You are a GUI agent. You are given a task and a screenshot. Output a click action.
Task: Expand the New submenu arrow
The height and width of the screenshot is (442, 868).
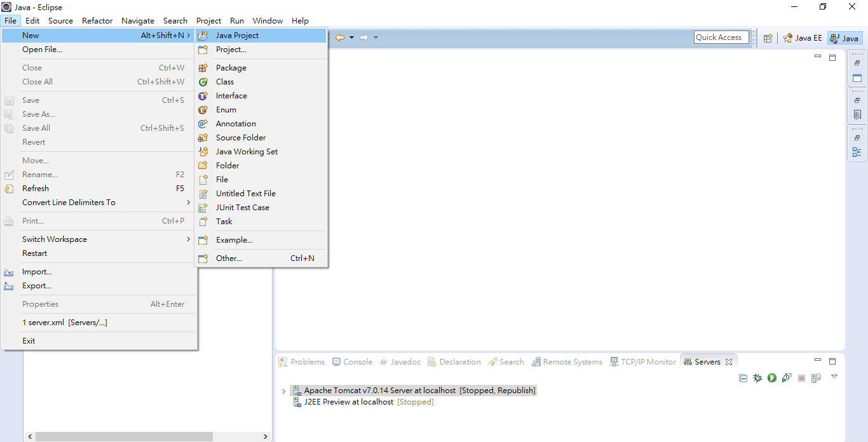189,36
